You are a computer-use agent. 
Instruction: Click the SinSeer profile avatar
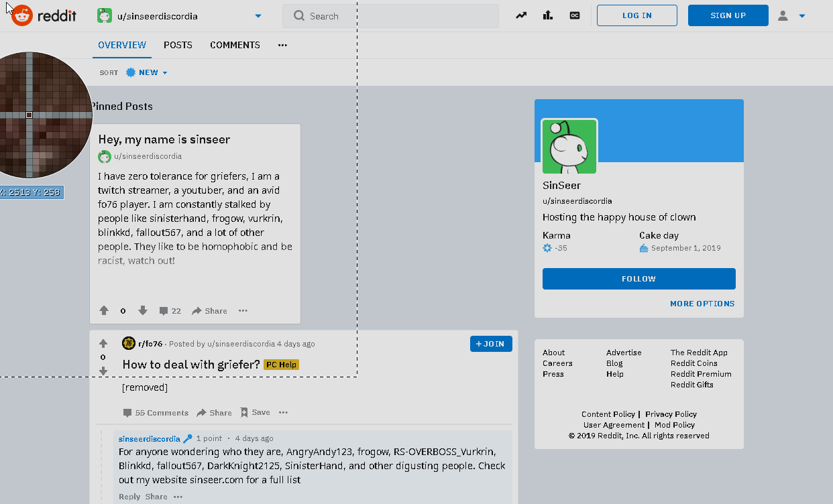pyautogui.click(x=569, y=147)
